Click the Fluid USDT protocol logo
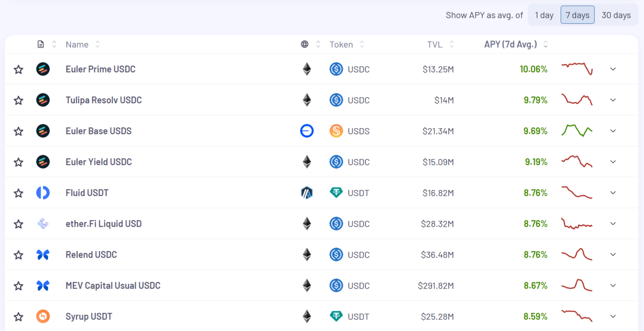 point(43,193)
